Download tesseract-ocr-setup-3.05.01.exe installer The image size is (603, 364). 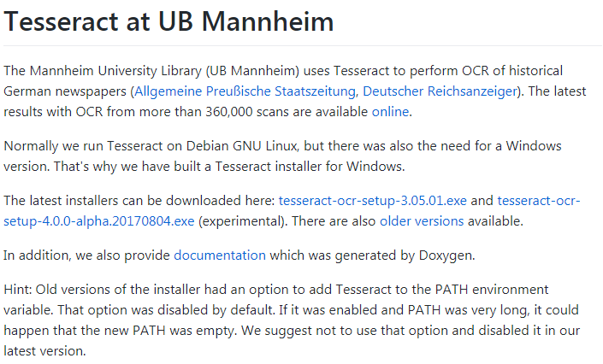(x=373, y=200)
